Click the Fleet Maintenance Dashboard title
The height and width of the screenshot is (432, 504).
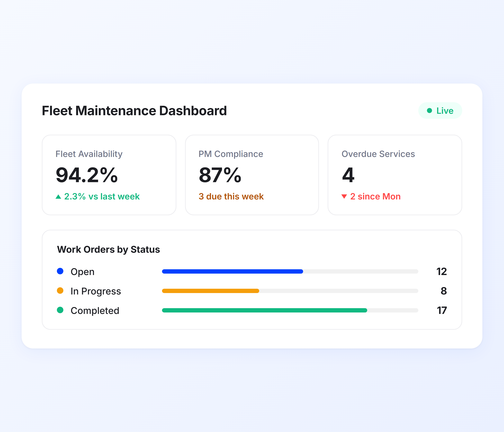tap(134, 111)
